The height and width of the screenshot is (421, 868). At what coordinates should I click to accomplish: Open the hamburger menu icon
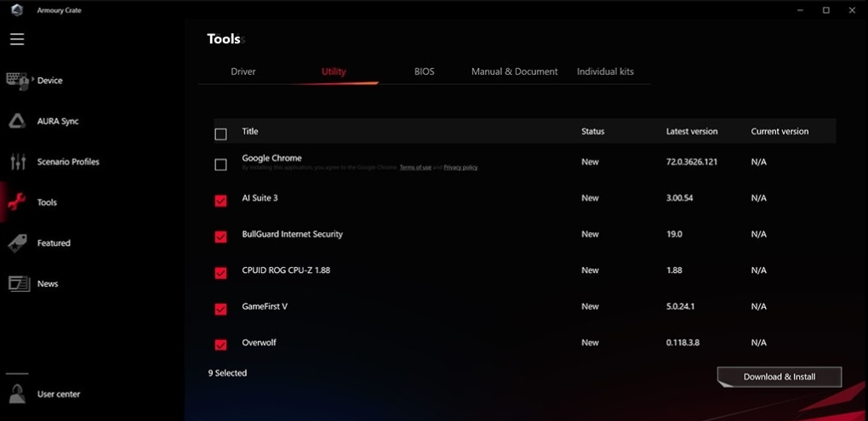[17, 39]
